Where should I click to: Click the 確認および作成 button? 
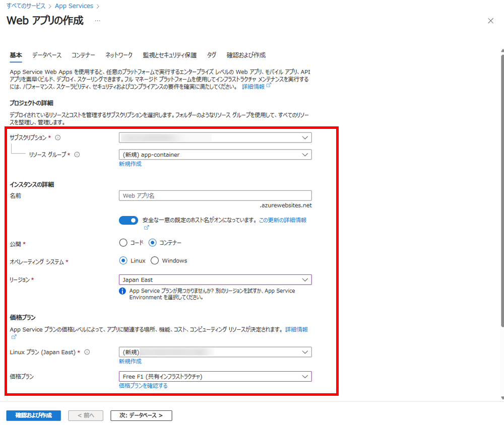tap(34, 415)
